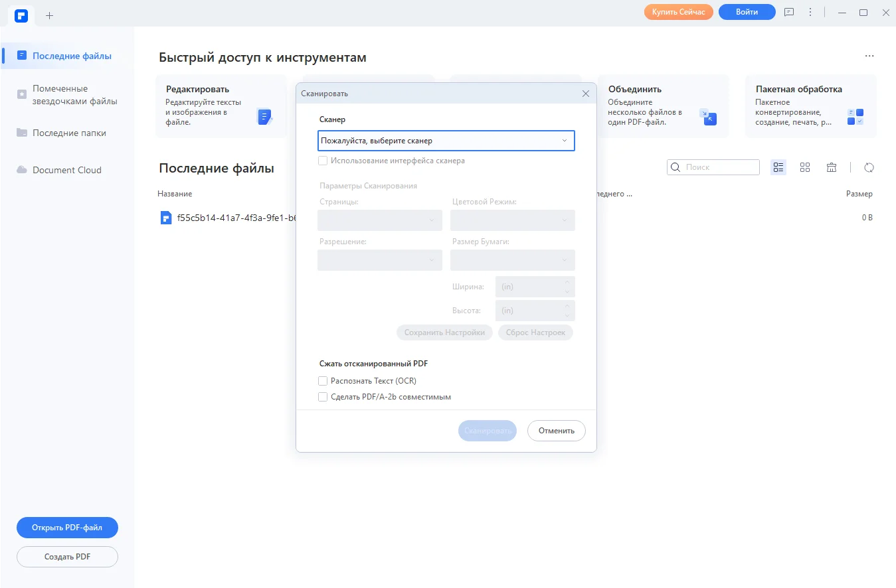The image size is (896, 588).
Task: Click the PDFelement home logo icon
Action: [x=22, y=14]
